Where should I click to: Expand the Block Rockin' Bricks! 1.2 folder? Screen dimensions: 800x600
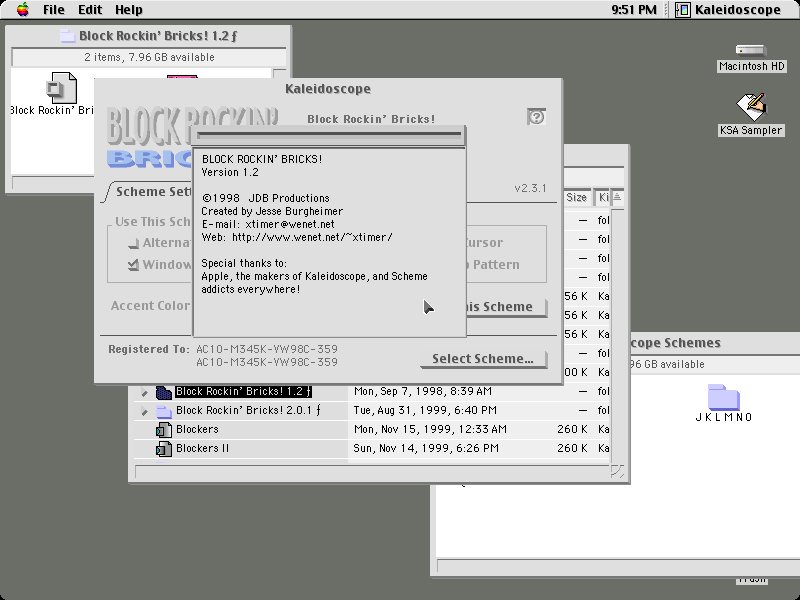click(x=144, y=392)
